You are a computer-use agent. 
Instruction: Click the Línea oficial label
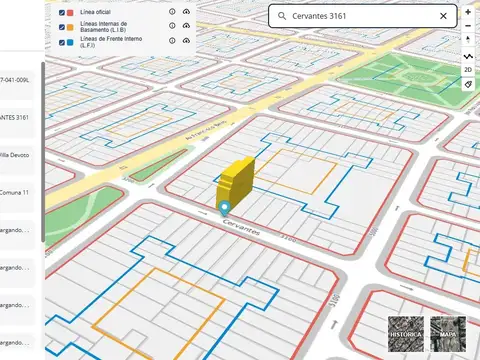[95, 12]
